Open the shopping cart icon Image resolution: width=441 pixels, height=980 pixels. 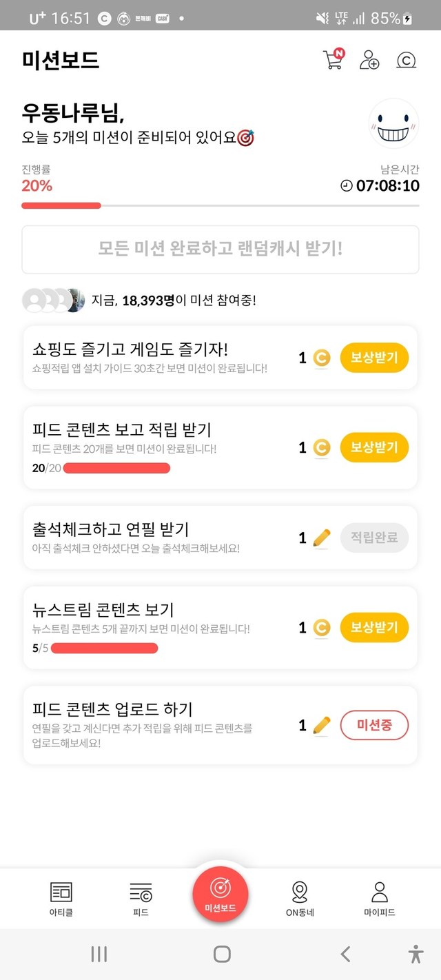tap(333, 60)
